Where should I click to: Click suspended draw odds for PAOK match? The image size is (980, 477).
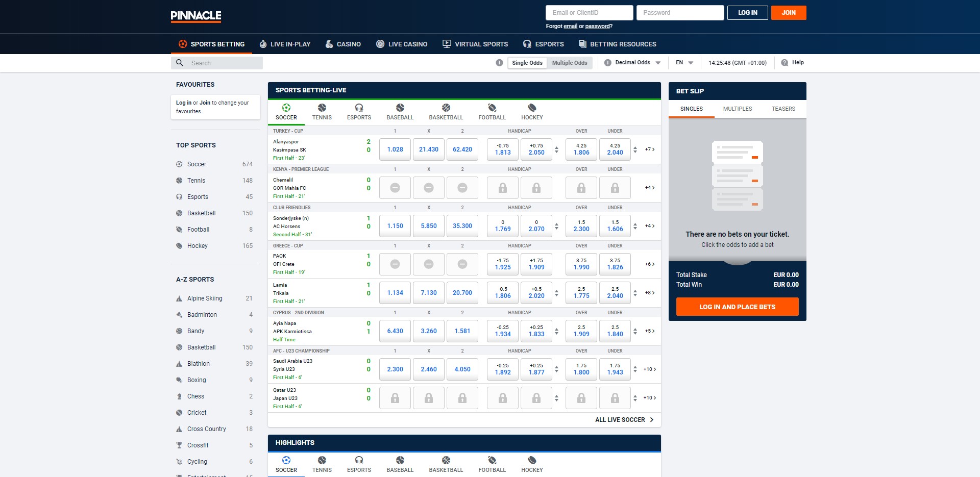429,264
